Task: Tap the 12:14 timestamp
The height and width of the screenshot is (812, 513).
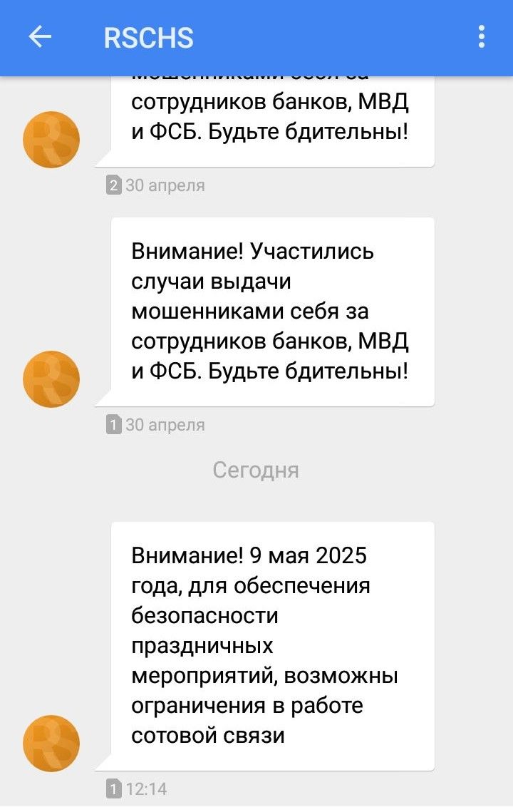Action: point(147,789)
